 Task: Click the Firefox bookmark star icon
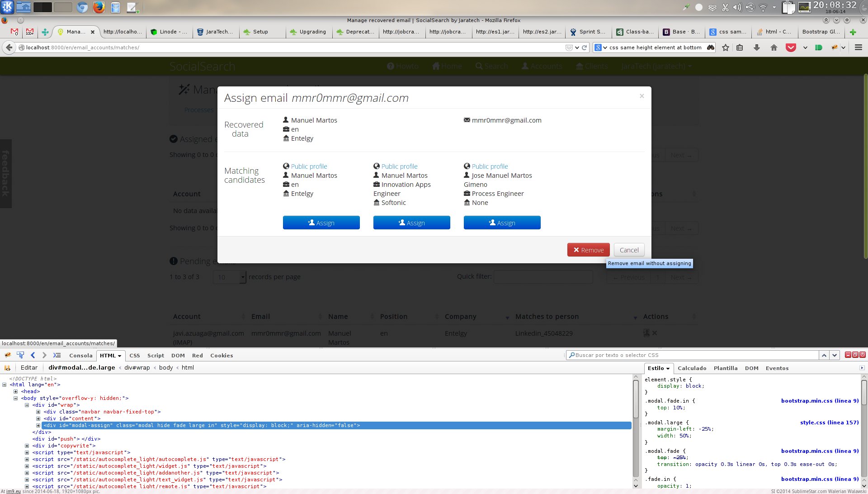[x=726, y=47]
